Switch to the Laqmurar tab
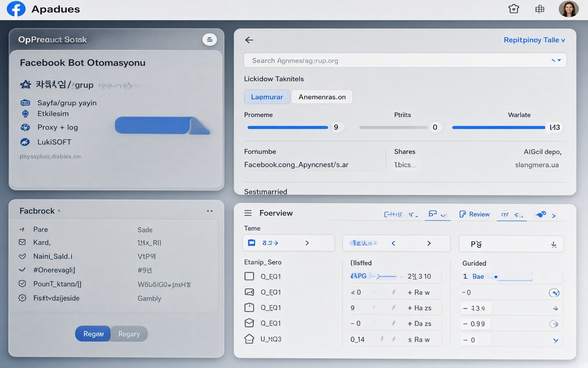 (267, 97)
